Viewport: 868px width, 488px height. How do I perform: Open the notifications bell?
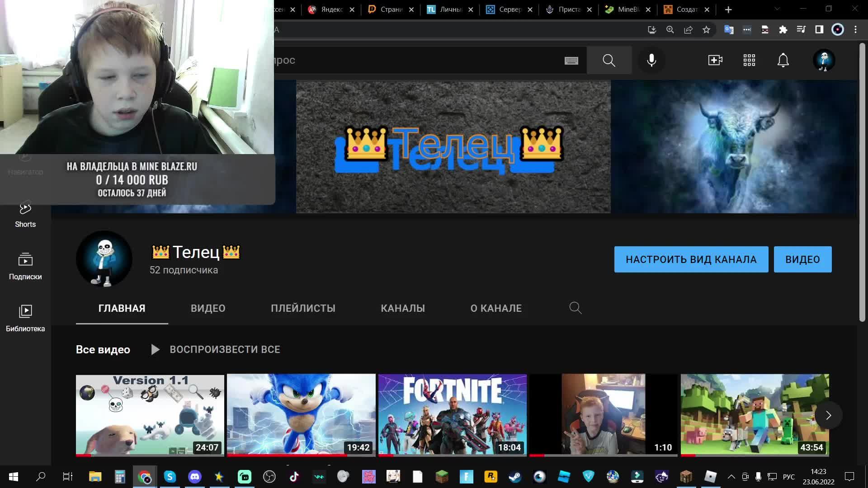pos(783,60)
